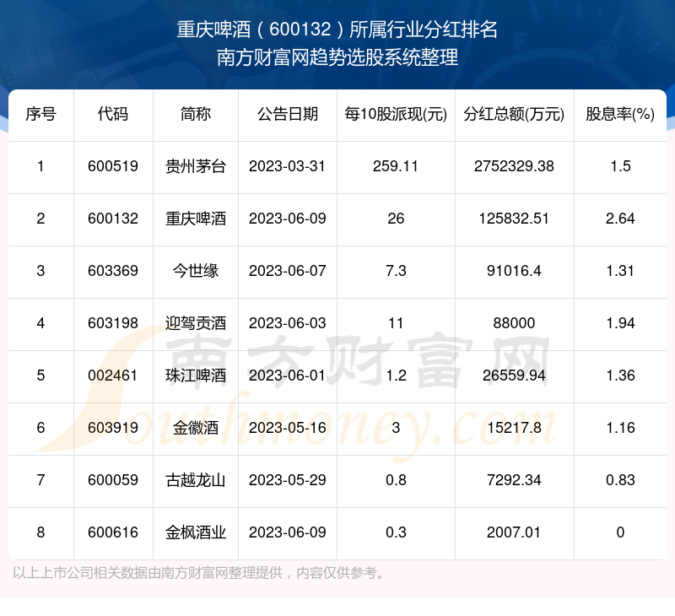The width and height of the screenshot is (675, 616).
Task: Click the date 2023-06-01
Action: [x=287, y=376]
